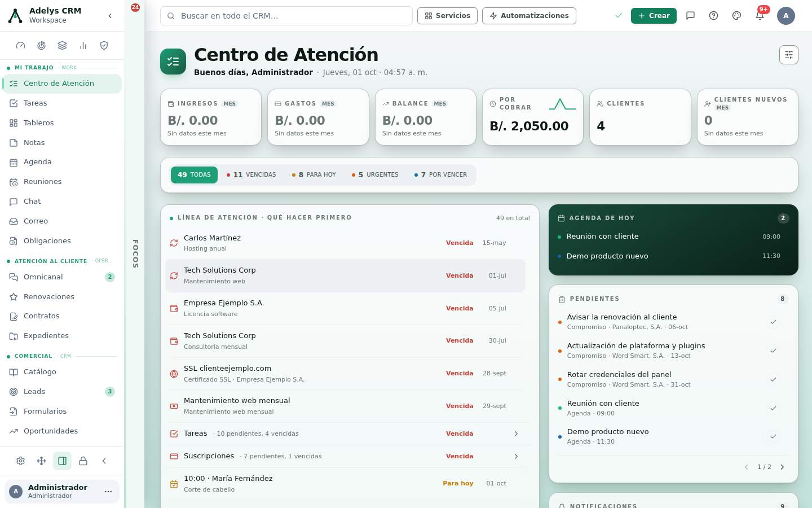Screen dimensions: 812x508
Task: Click the user avatar in top bar
Action: coord(785,16)
